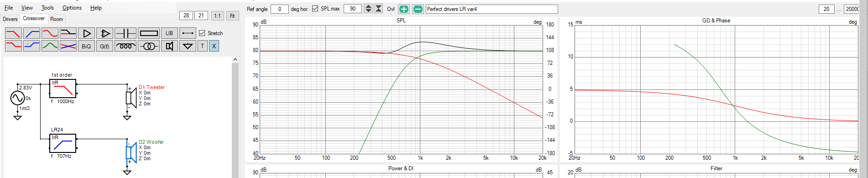Click the 'f 1000Hz' filter frequency text
Screen dimensions: 868x178
[63, 101]
